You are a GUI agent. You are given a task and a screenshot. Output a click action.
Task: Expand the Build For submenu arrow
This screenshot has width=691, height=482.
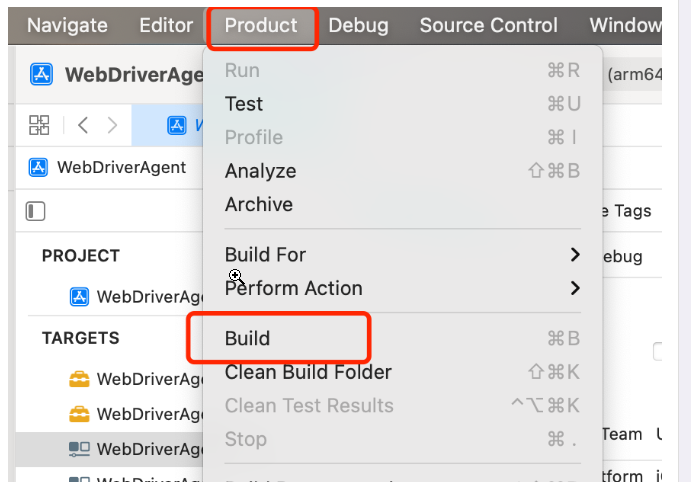coord(574,255)
